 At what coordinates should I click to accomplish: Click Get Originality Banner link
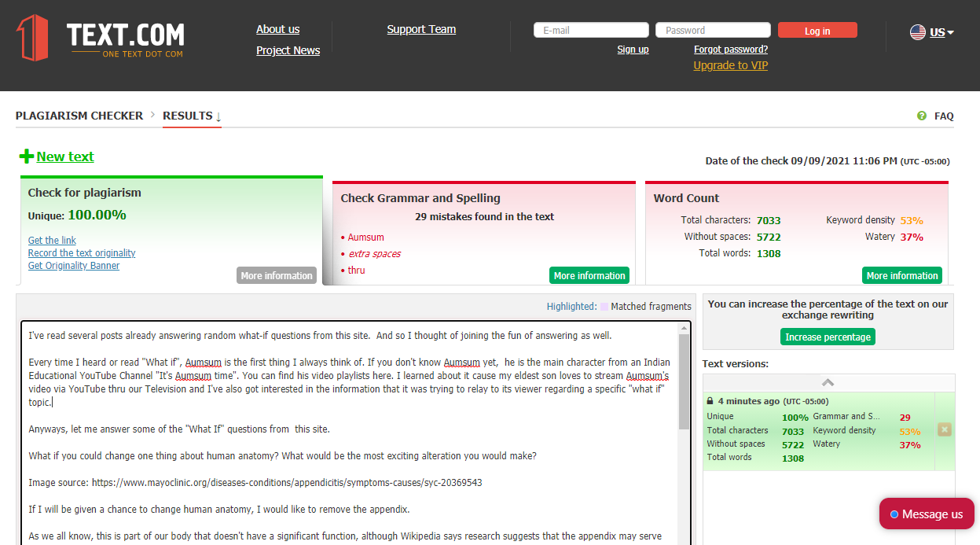[x=74, y=266]
